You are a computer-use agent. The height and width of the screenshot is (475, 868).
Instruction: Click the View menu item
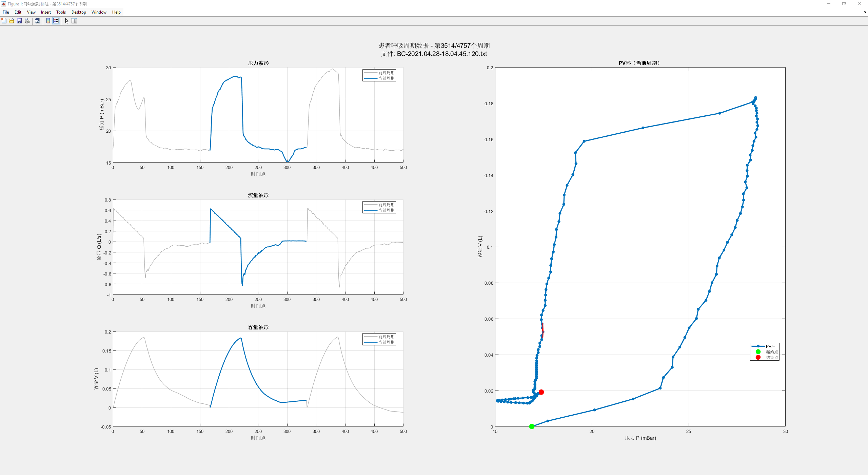point(31,12)
